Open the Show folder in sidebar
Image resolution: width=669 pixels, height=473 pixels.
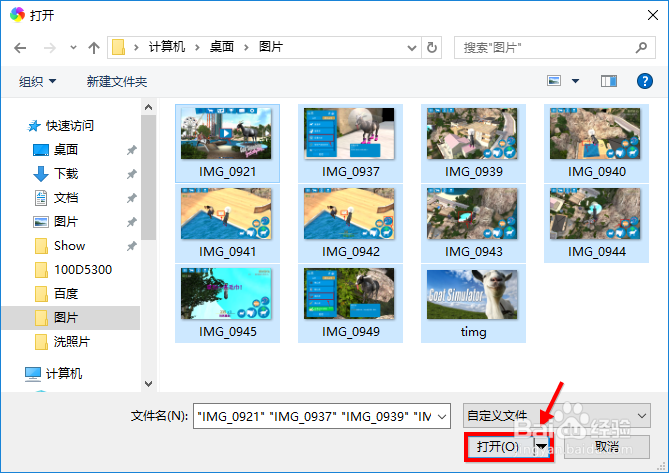coord(70,246)
